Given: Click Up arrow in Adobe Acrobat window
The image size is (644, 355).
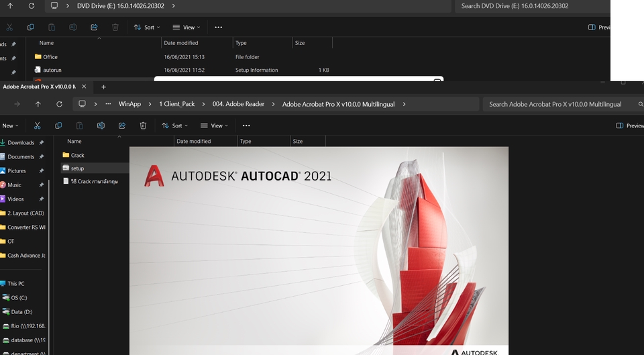Looking at the screenshot, I should click(38, 105).
